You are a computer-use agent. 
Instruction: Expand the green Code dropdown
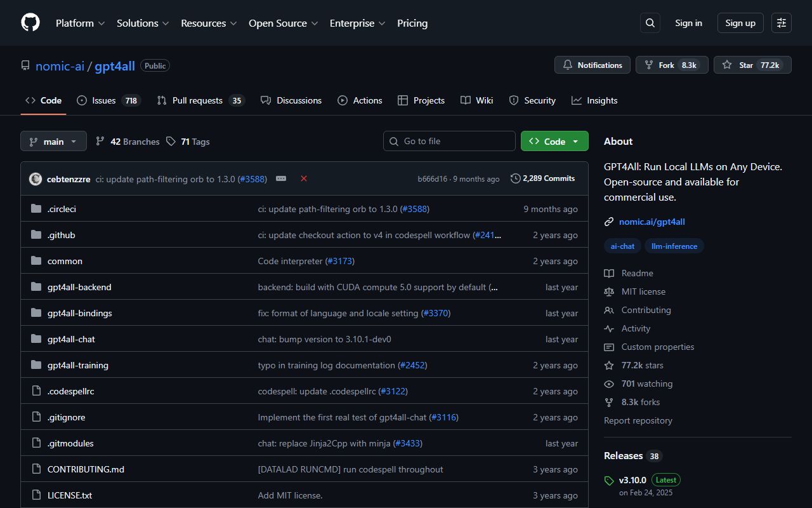[554, 142]
